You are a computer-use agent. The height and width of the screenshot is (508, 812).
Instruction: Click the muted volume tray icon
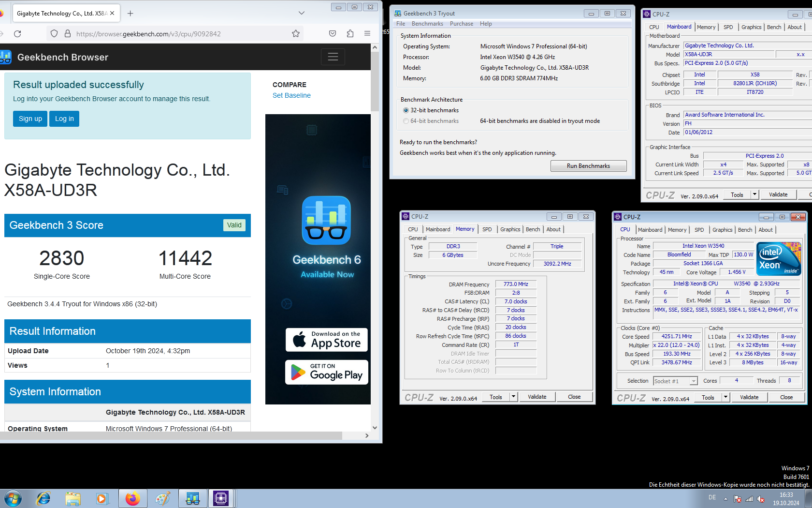pyautogui.click(x=761, y=499)
